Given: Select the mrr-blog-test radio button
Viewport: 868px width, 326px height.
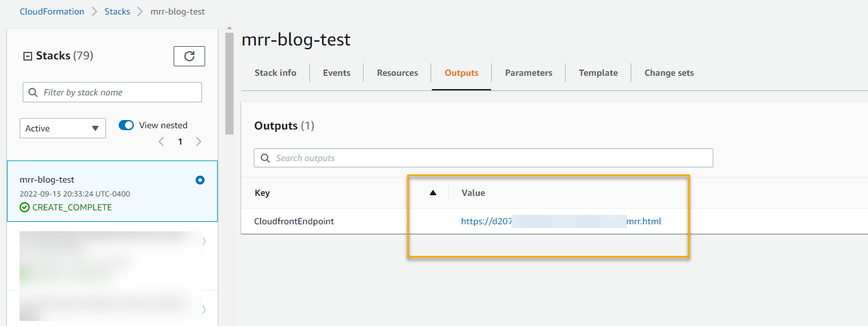Looking at the screenshot, I should pos(200,180).
